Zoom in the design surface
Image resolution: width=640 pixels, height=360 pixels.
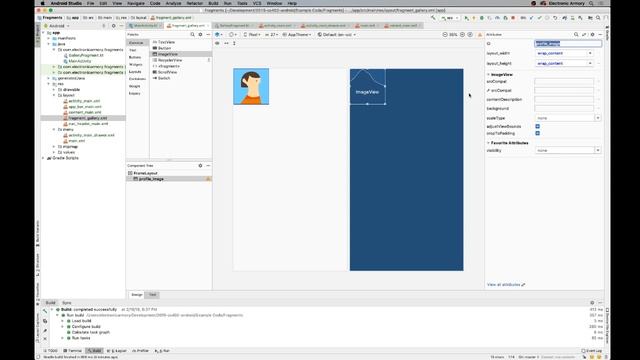(x=462, y=35)
